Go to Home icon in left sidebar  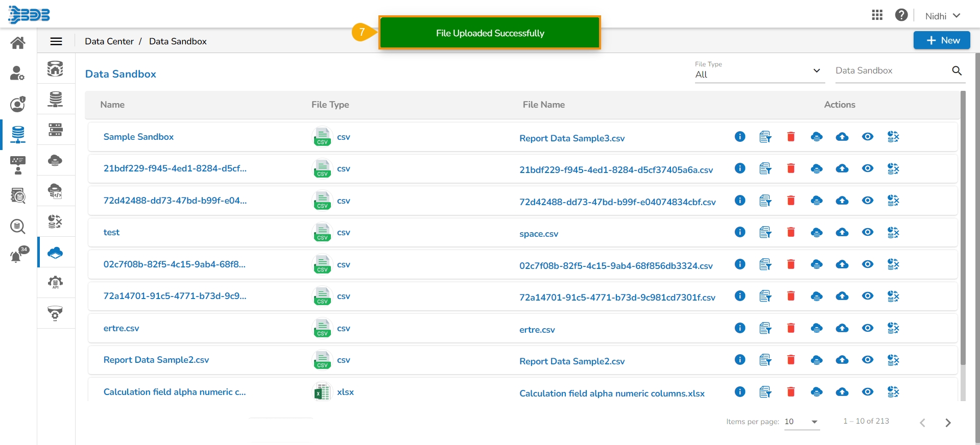click(18, 43)
